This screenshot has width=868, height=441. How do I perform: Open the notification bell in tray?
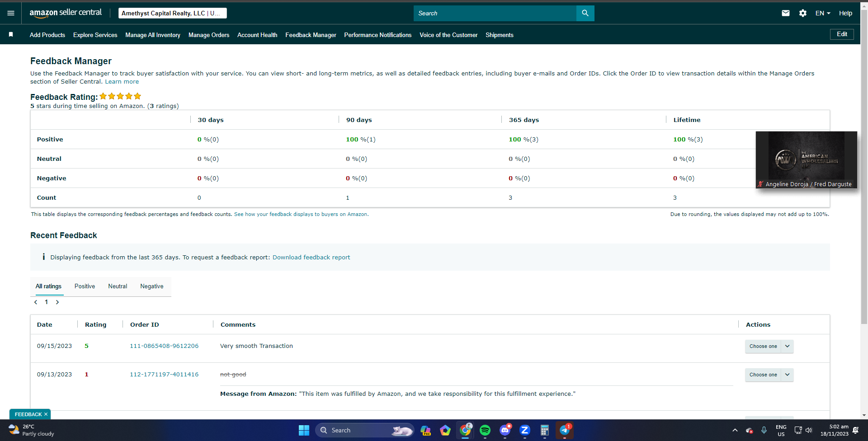[855, 430]
